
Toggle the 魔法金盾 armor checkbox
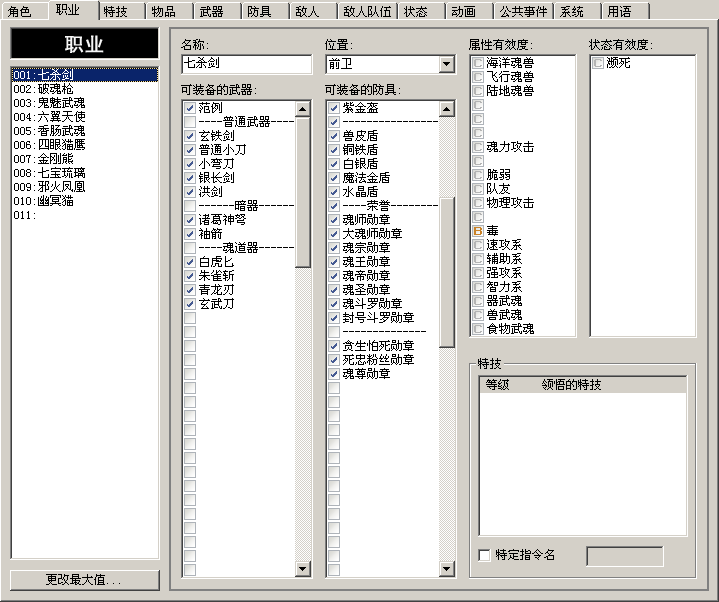tap(334, 178)
